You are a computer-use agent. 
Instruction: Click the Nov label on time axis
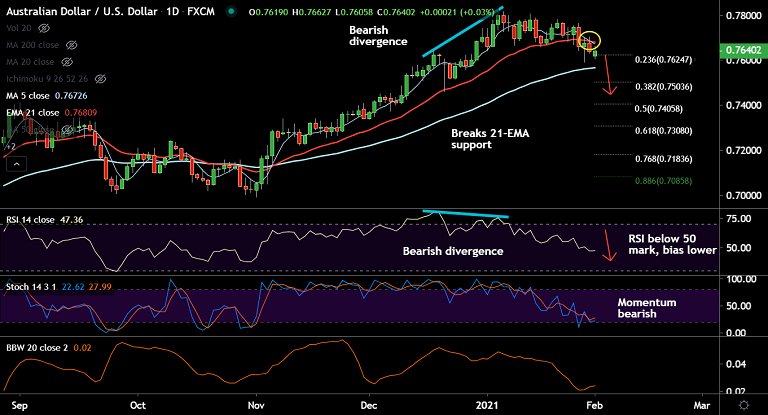256,405
